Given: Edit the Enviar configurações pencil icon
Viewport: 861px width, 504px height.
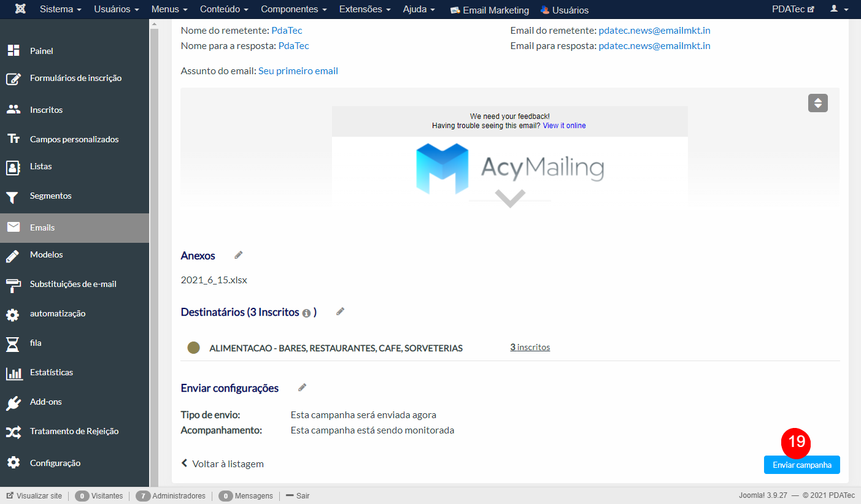Looking at the screenshot, I should tap(301, 387).
